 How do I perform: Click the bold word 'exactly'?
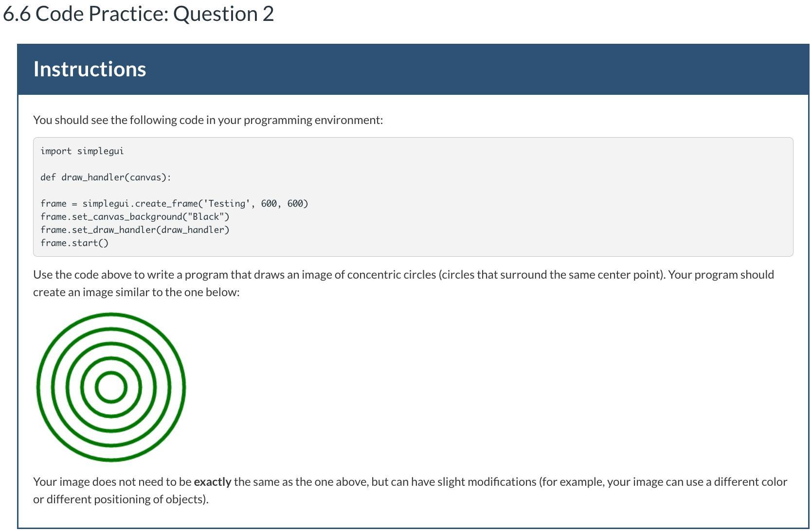(212, 482)
